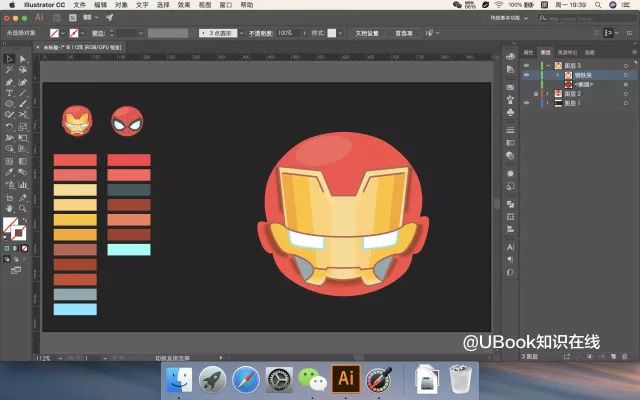640x400 pixels.
Task: Open the 对象 menu
Action: (x=121, y=5)
